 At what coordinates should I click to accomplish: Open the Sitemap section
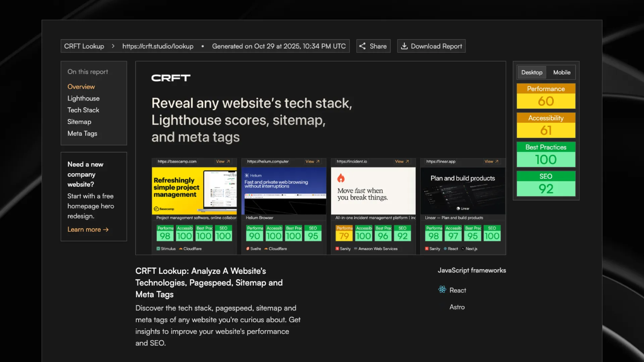pos(79,122)
